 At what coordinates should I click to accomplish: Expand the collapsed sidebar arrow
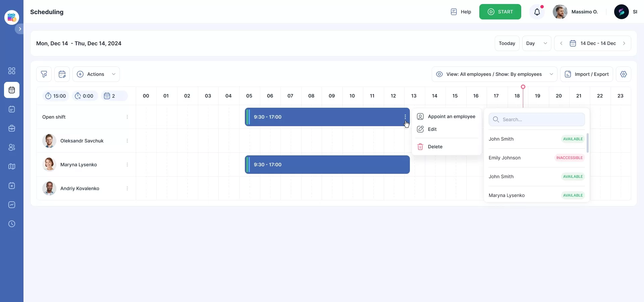(20, 29)
